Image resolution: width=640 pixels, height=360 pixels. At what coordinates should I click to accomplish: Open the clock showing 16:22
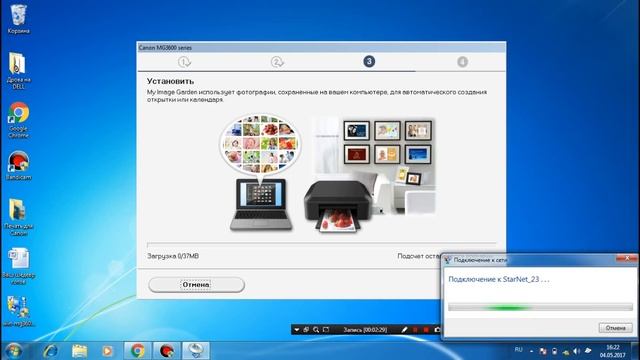(x=612, y=351)
